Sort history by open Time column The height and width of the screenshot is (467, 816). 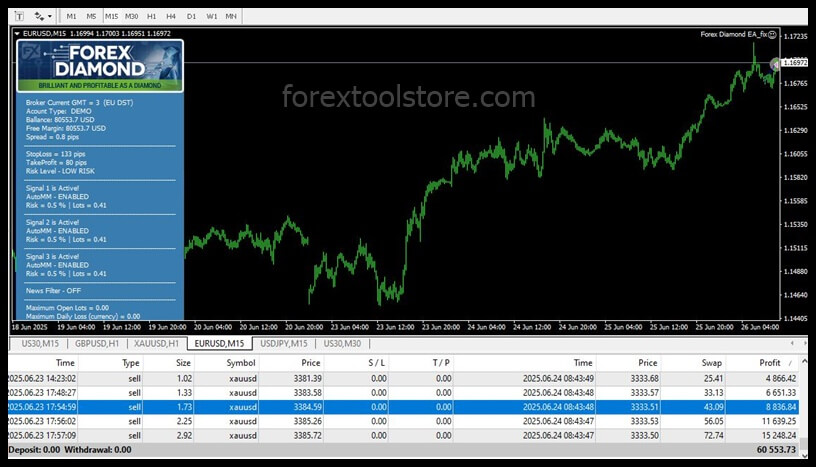point(43,363)
